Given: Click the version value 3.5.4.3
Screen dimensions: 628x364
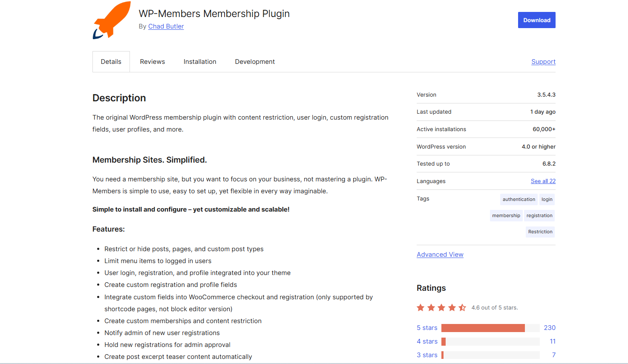Looking at the screenshot, I should (x=546, y=95).
